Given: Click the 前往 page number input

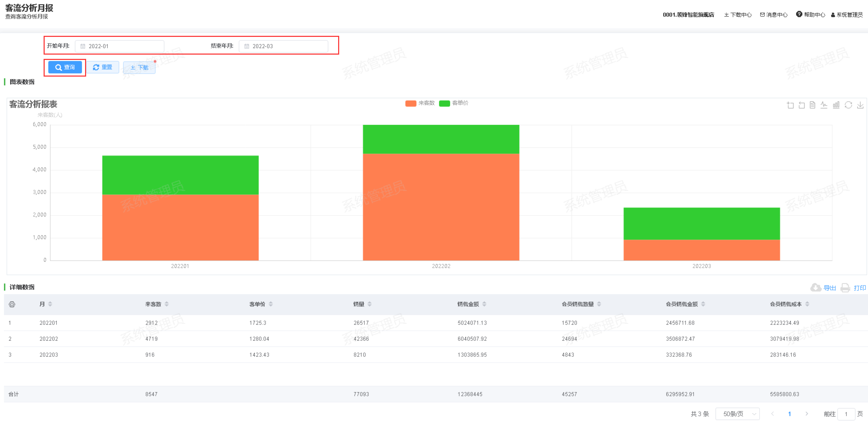Looking at the screenshot, I should (x=846, y=414).
